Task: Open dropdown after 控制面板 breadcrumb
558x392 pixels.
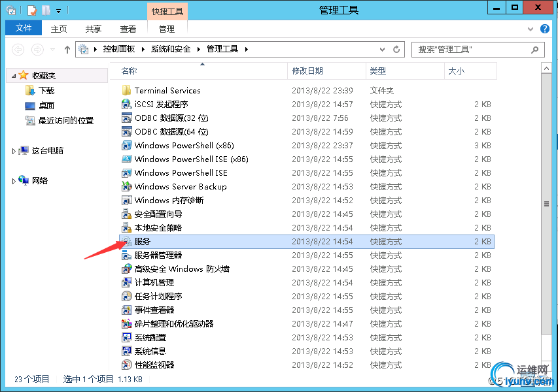Action: pyautogui.click(x=143, y=50)
